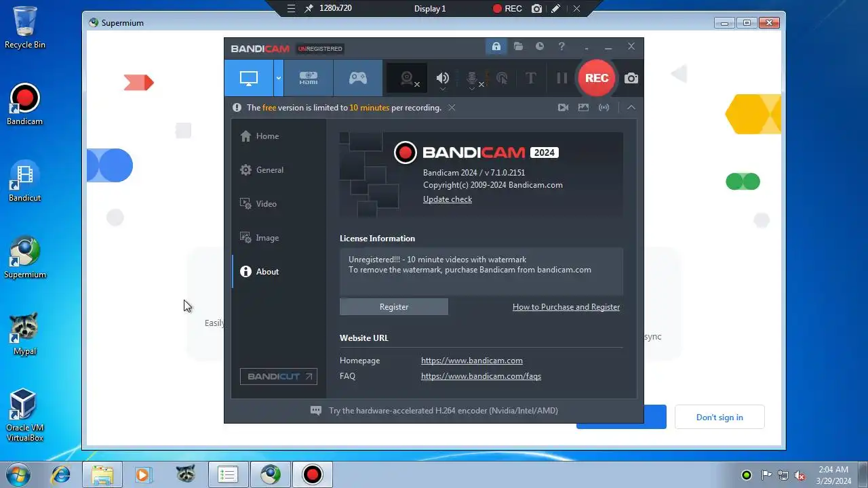The width and height of the screenshot is (868, 488).
Task: Open screen recording mode dropdown arrow
Action: click(x=278, y=78)
